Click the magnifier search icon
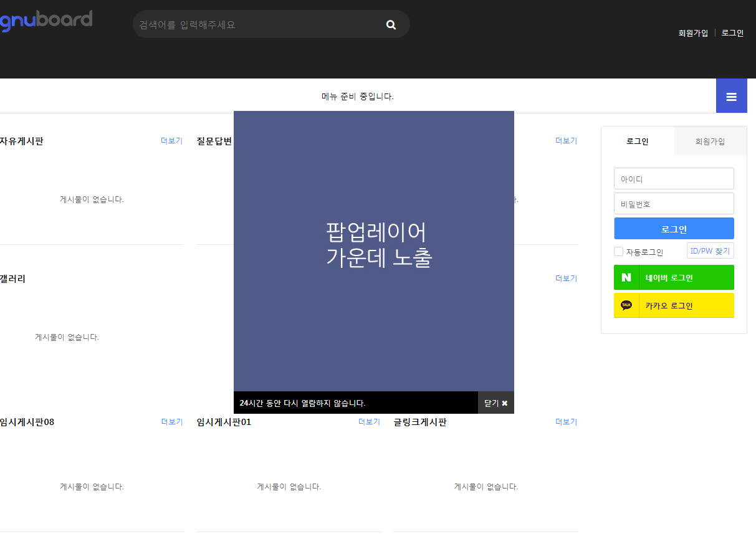This screenshot has height=539, width=756. [391, 25]
